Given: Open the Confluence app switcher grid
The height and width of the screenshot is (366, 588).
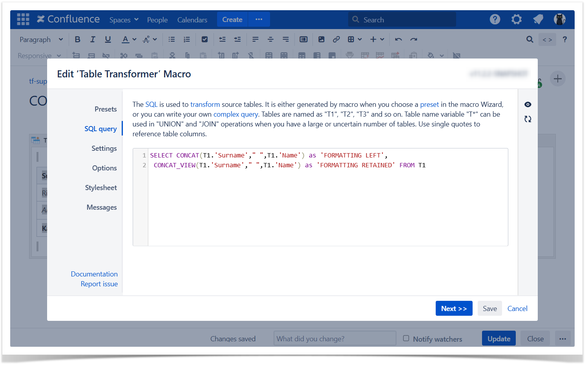Looking at the screenshot, I should (23, 19).
